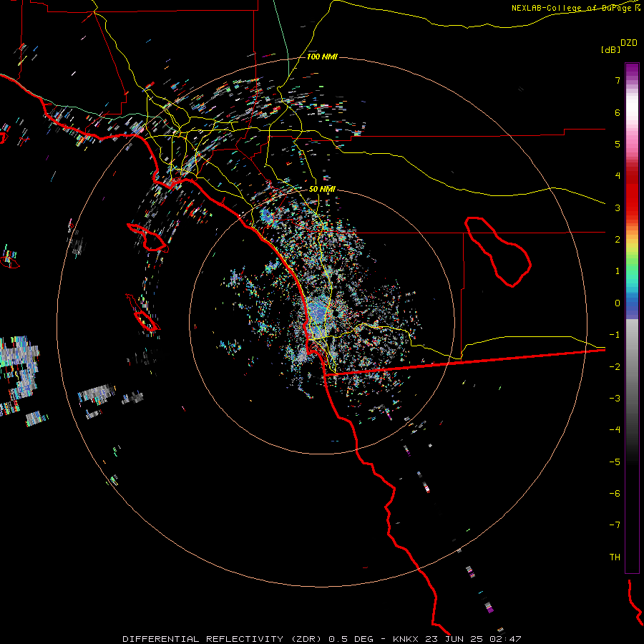Click the "[dB]" unit label
The width and height of the screenshot is (644, 644).
tap(610, 49)
